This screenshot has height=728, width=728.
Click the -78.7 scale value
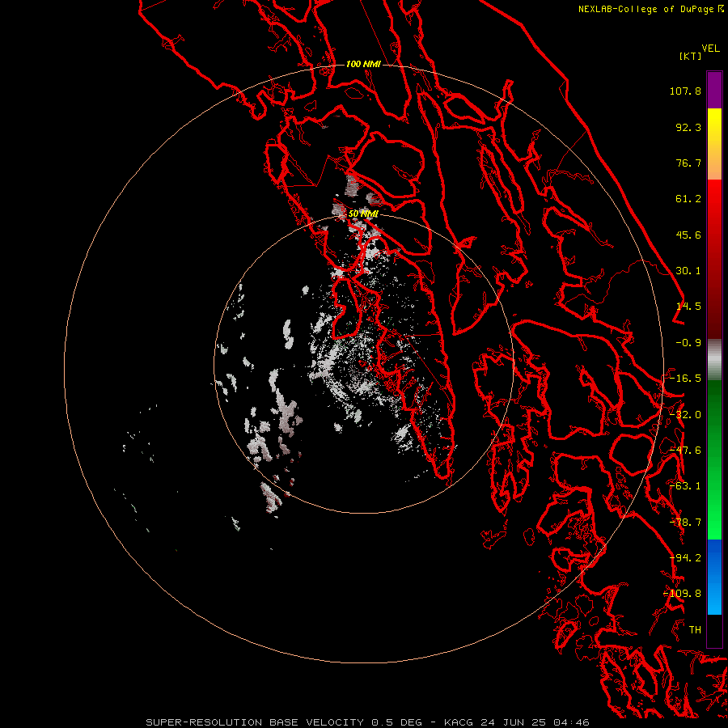click(x=685, y=523)
